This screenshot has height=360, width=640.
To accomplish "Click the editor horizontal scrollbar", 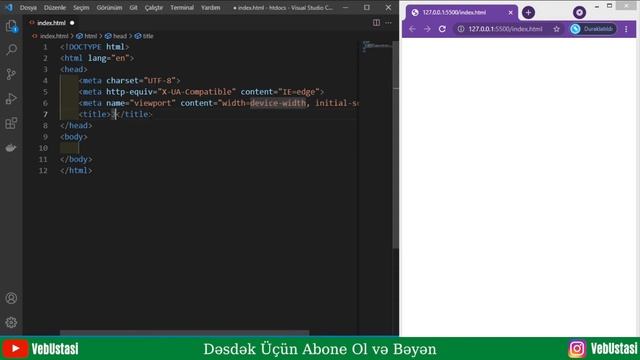I will pyautogui.click(x=184, y=333).
